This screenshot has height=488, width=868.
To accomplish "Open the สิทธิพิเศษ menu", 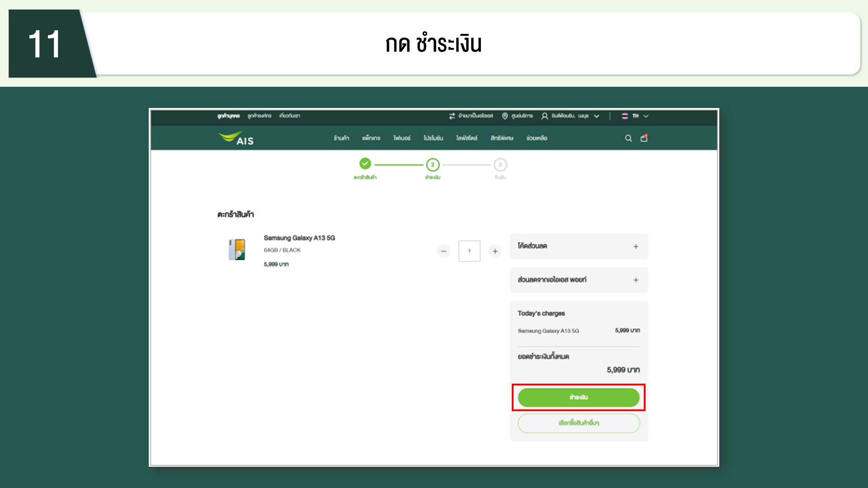I will [x=502, y=138].
